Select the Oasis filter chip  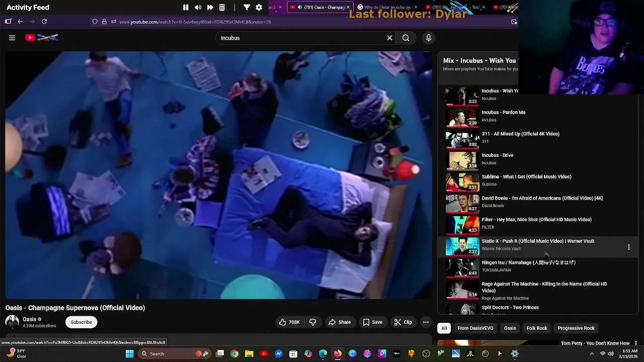pyautogui.click(x=510, y=328)
